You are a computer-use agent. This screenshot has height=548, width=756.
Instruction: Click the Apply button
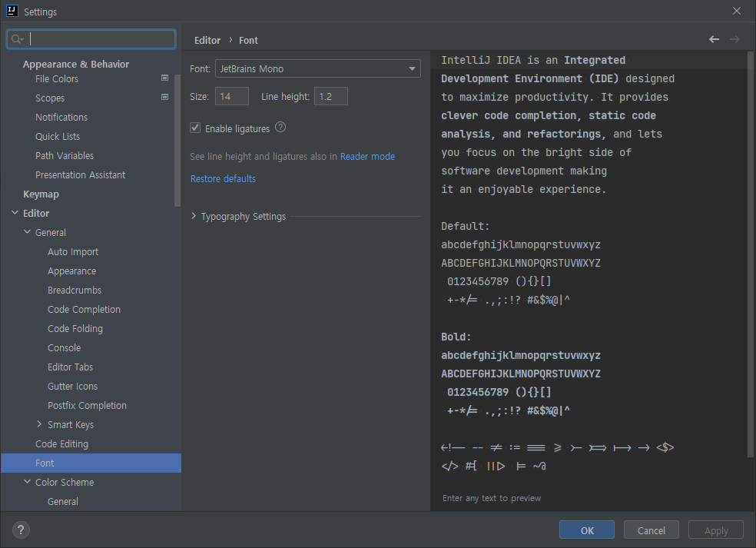716,530
